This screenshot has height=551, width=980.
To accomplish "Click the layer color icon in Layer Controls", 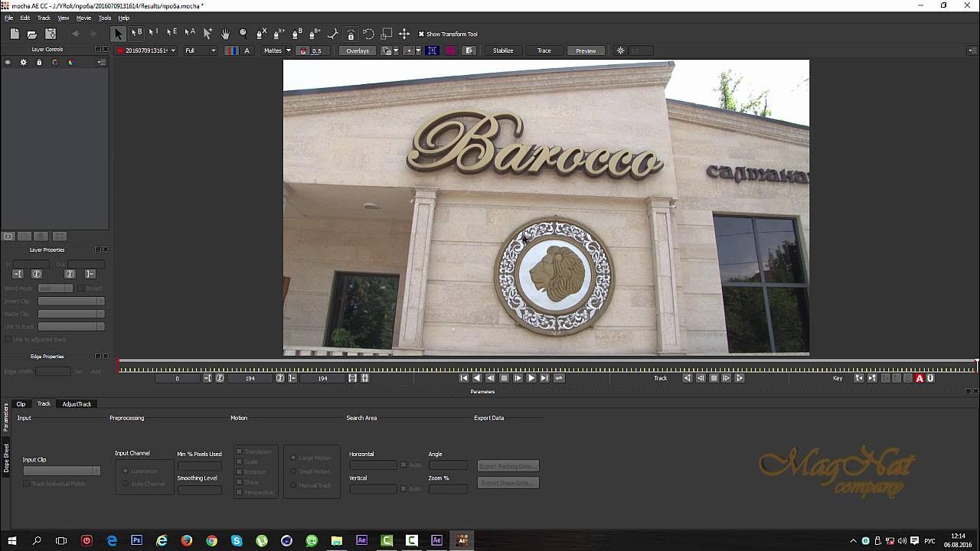I will (x=70, y=62).
